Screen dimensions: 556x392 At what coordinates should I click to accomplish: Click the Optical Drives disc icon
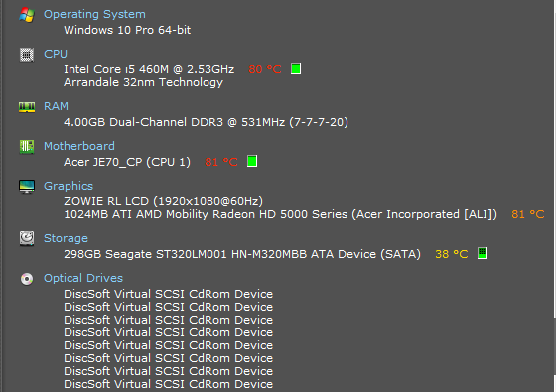(27, 279)
